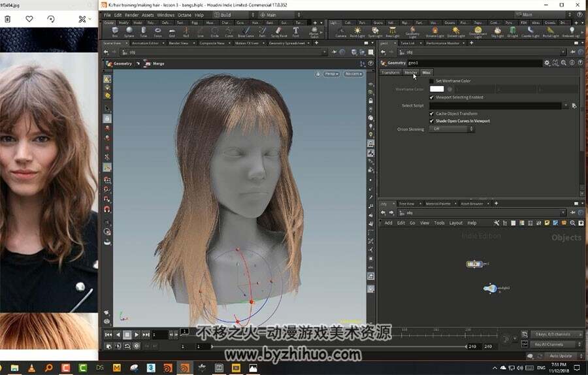Image resolution: width=588 pixels, height=375 pixels.
Task: Select the Null shelf tool
Action: [x=186, y=32]
